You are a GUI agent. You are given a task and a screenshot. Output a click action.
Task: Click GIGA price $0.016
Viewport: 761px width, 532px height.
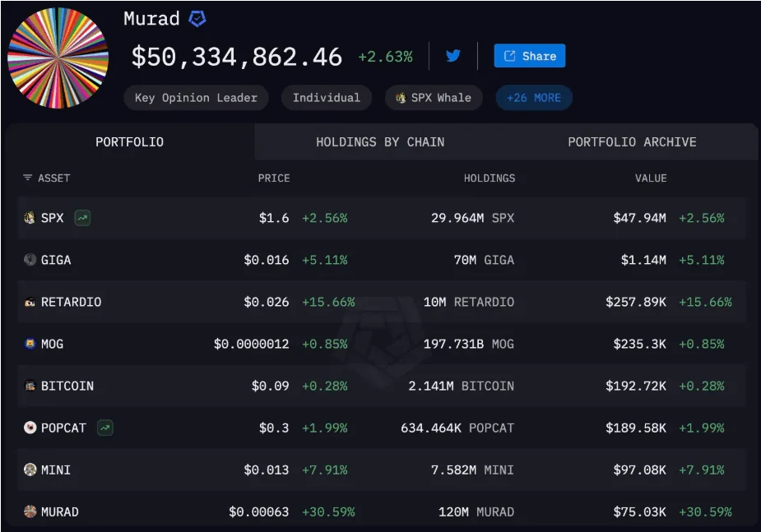[x=267, y=260]
